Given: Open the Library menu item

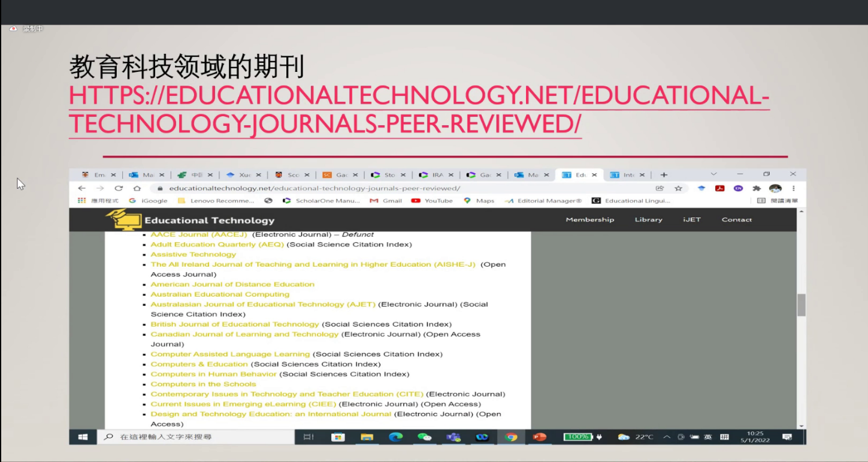Looking at the screenshot, I should coord(648,220).
